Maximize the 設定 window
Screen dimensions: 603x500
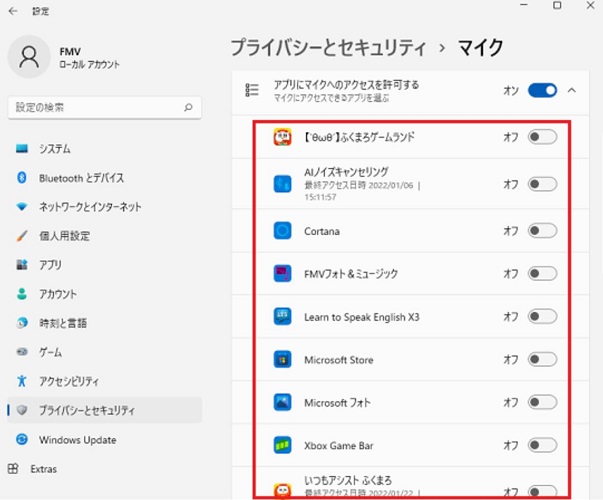point(557,5)
